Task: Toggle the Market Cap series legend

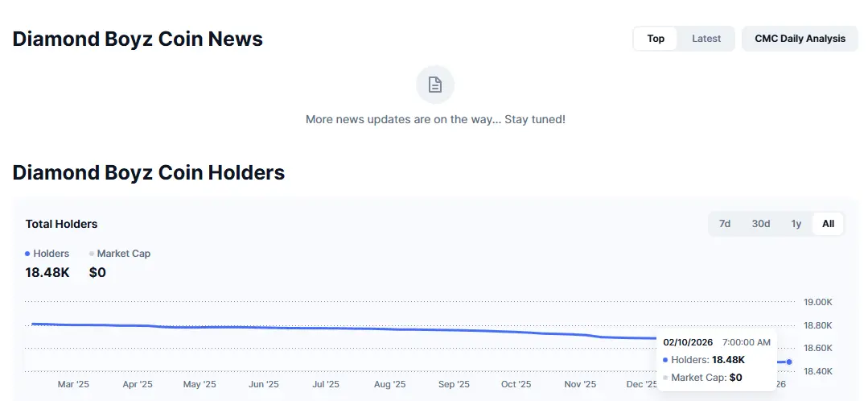Action: pyautogui.click(x=120, y=254)
